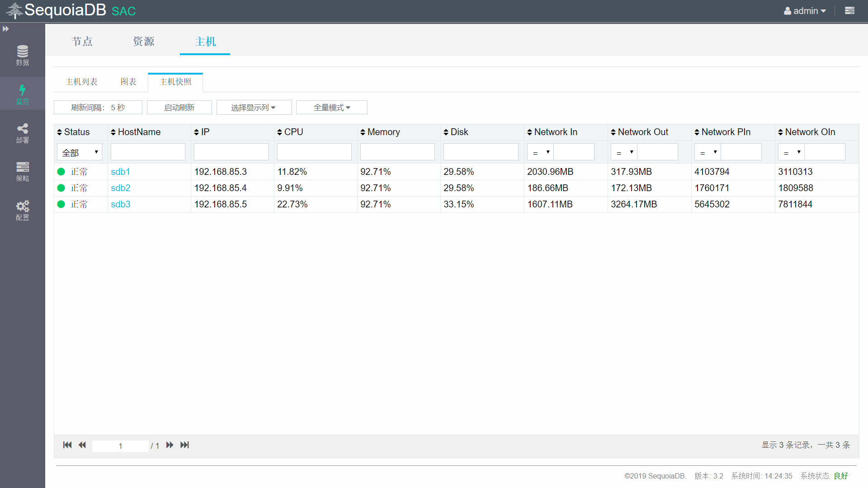
Task: Switch to the 主机列表 sub-tab
Action: (x=81, y=82)
